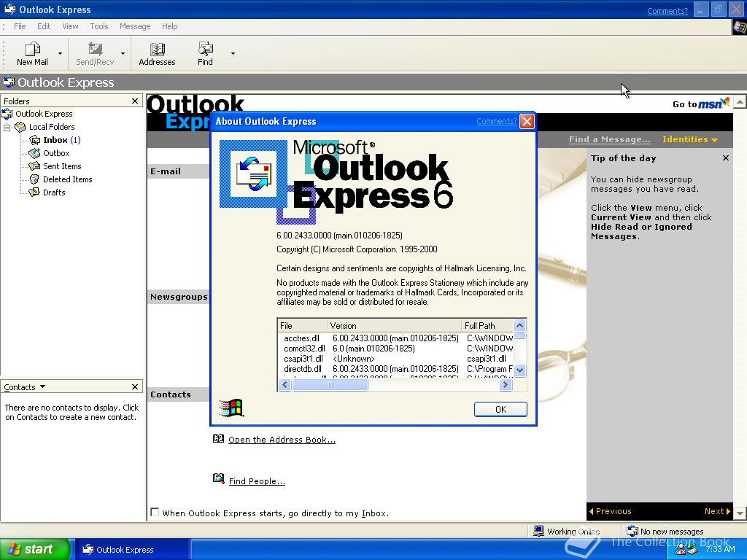The image size is (747, 560).
Task: Click the system tray clock
Action: (x=720, y=550)
